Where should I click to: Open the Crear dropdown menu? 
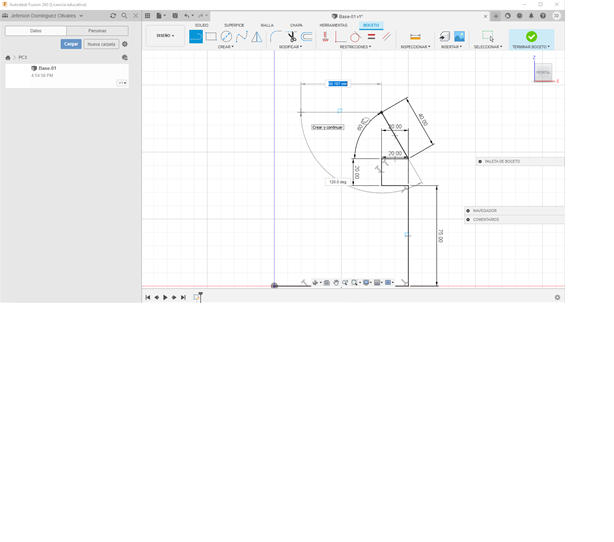pos(226,47)
